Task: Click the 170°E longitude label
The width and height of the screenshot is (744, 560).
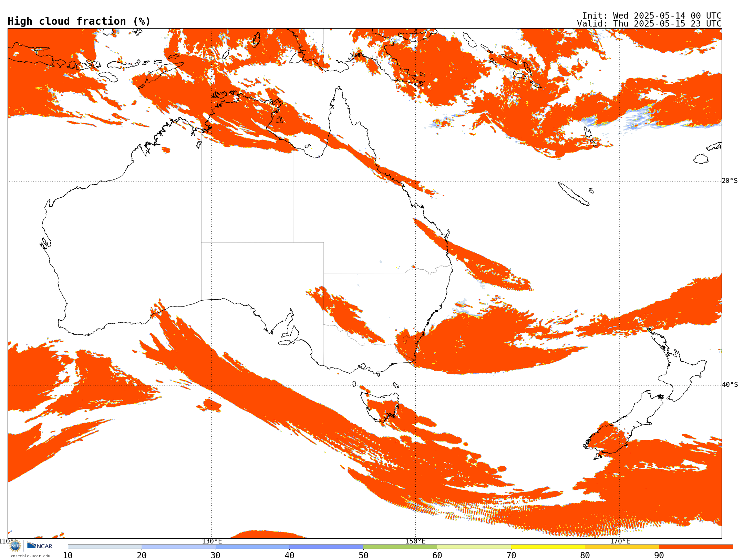Action: tap(620, 541)
